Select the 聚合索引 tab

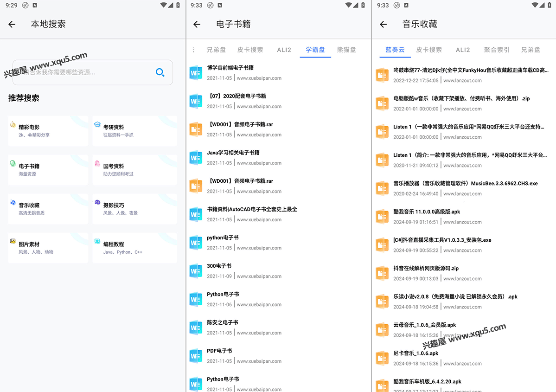497,50
